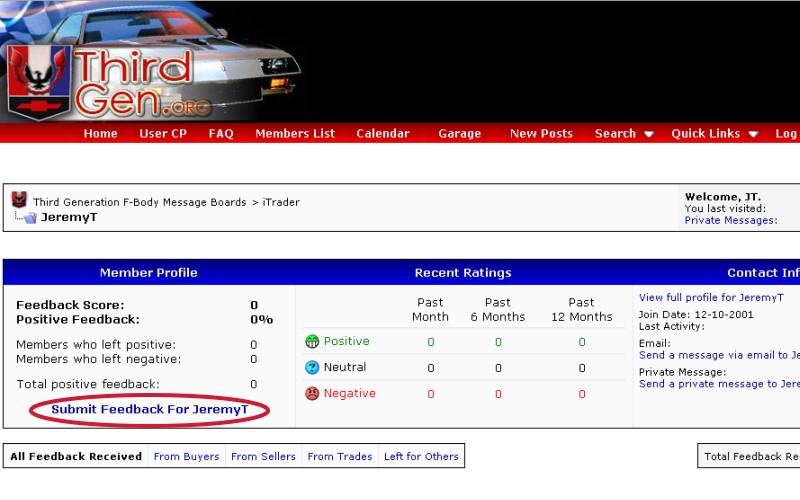Click the red Negative frown icon
Image resolution: width=800 pixels, height=500 pixels.
coord(312,394)
